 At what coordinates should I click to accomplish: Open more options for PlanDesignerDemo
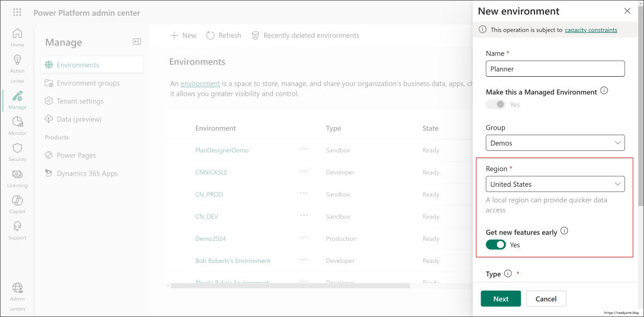pos(304,150)
